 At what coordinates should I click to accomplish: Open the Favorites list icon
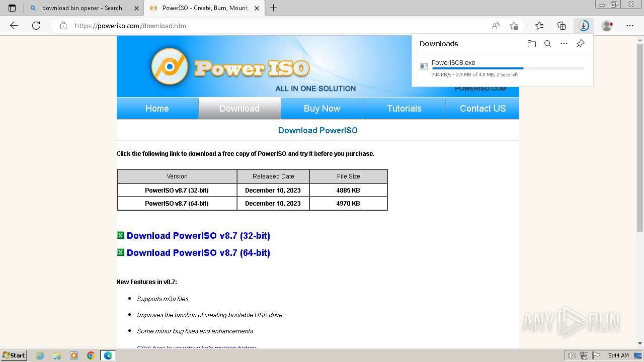[x=539, y=26]
